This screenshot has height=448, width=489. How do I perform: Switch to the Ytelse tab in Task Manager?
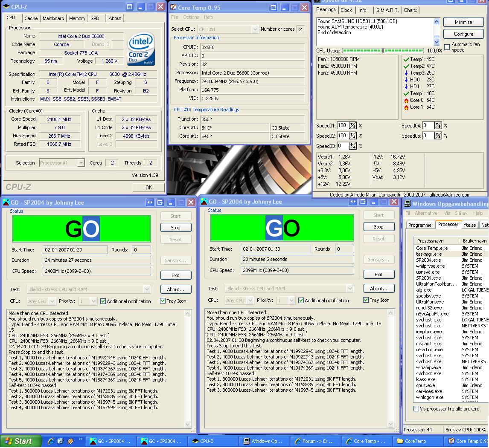pyautogui.click(x=469, y=225)
